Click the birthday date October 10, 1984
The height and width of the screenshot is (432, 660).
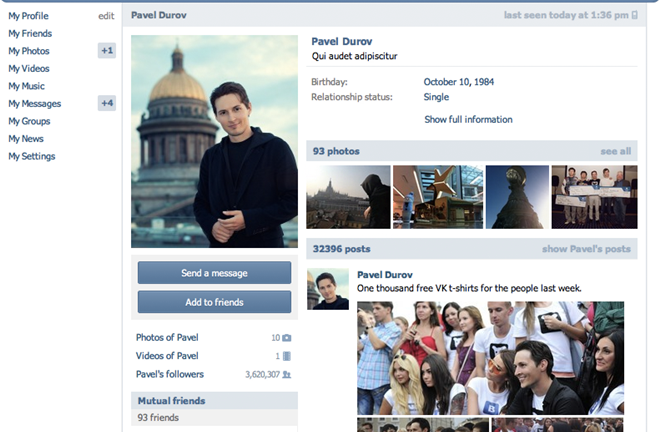(x=458, y=82)
